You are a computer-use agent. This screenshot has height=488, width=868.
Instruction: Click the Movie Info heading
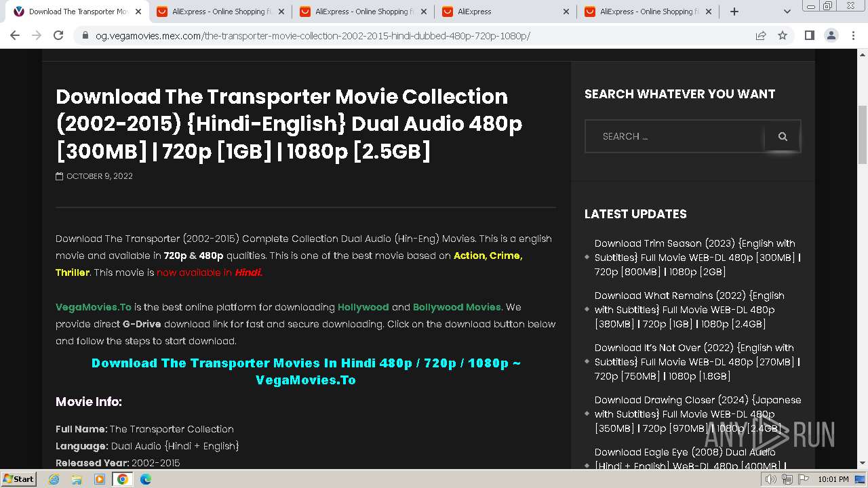[x=89, y=402]
